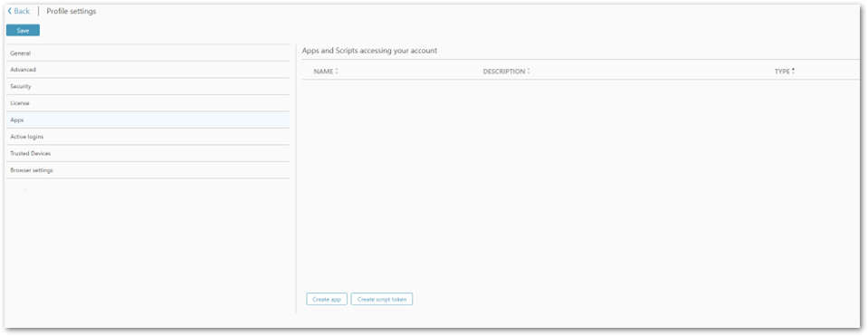868x336 pixels.
Task: Sort the table by TYPE column
Action: click(785, 72)
